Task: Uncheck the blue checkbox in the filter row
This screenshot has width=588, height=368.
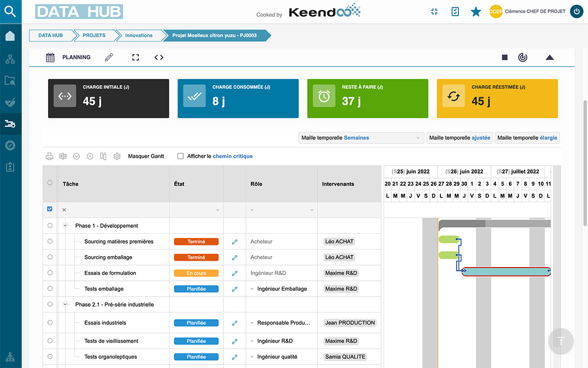Action: pyautogui.click(x=49, y=208)
